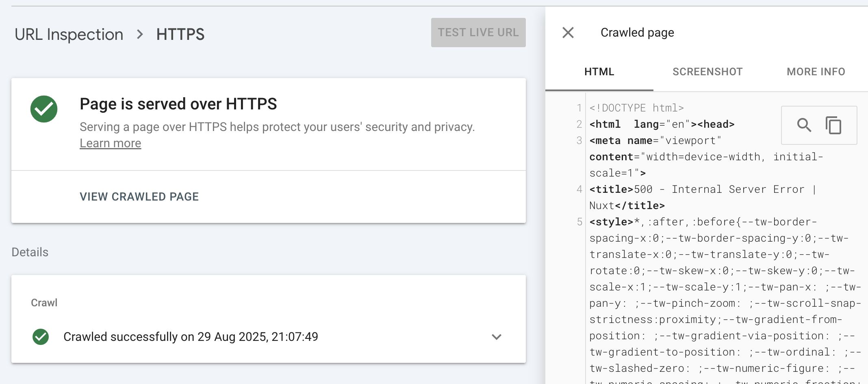Image resolution: width=868 pixels, height=384 pixels.
Task: Click VIEW CRAWLED PAGE
Action: pyautogui.click(x=139, y=197)
